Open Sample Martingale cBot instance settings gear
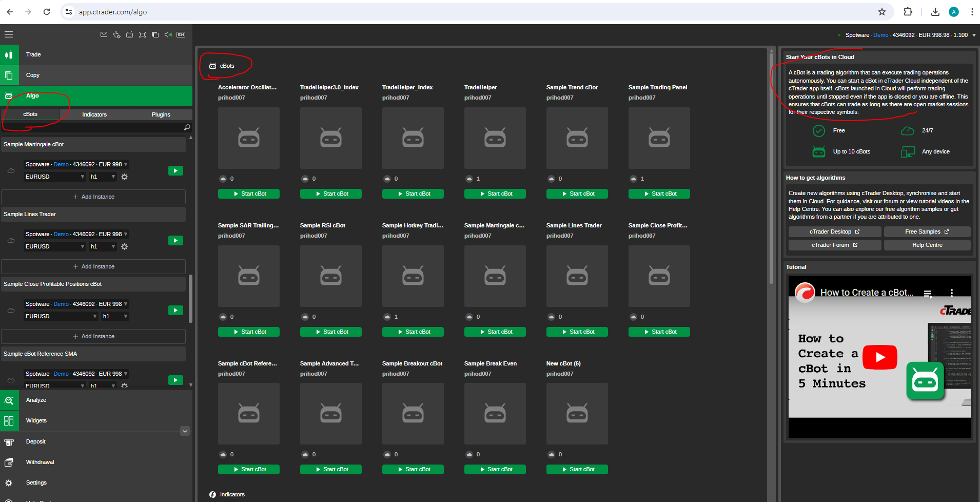The width and height of the screenshot is (980, 502). pyautogui.click(x=124, y=177)
